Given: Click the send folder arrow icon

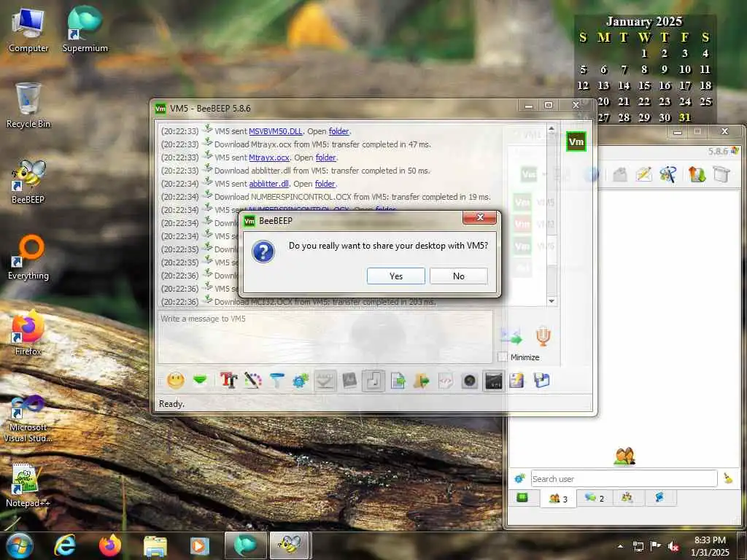Looking at the screenshot, I should tap(422, 381).
